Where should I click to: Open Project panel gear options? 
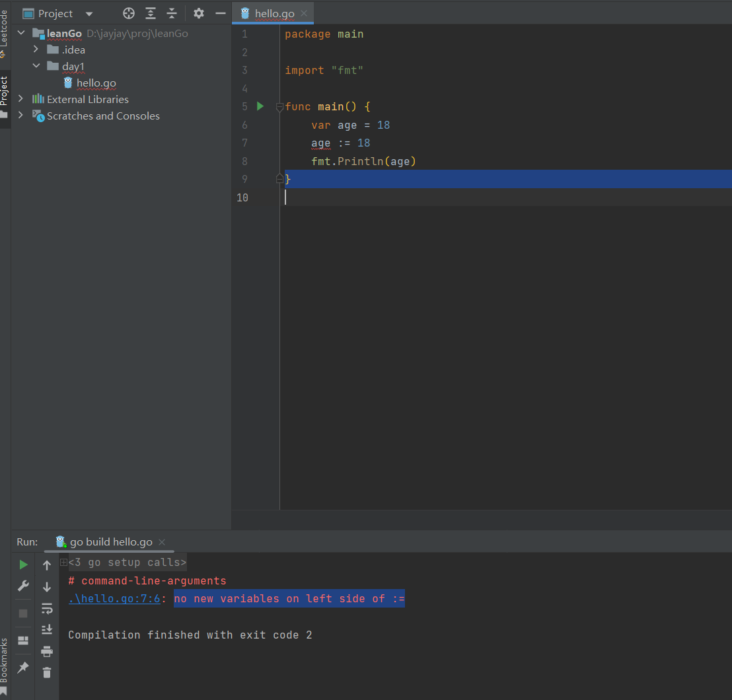(x=199, y=13)
